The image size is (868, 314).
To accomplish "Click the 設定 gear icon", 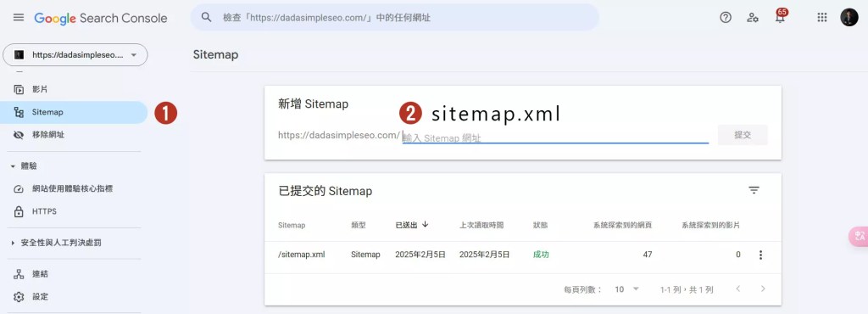I will click(19, 297).
